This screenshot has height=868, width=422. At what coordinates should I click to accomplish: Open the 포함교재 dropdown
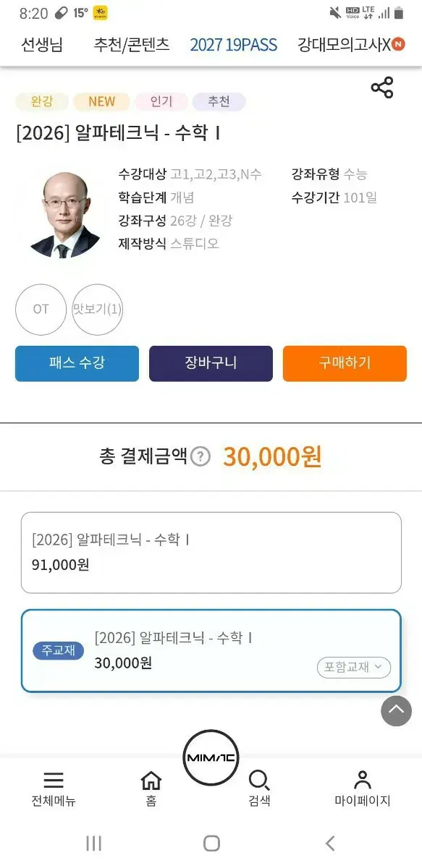[x=353, y=668]
